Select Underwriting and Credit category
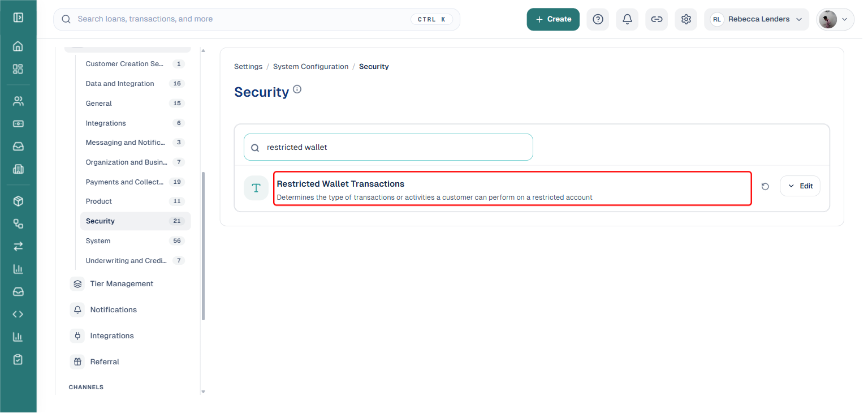The height and width of the screenshot is (413, 868). click(x=135, y=261)
